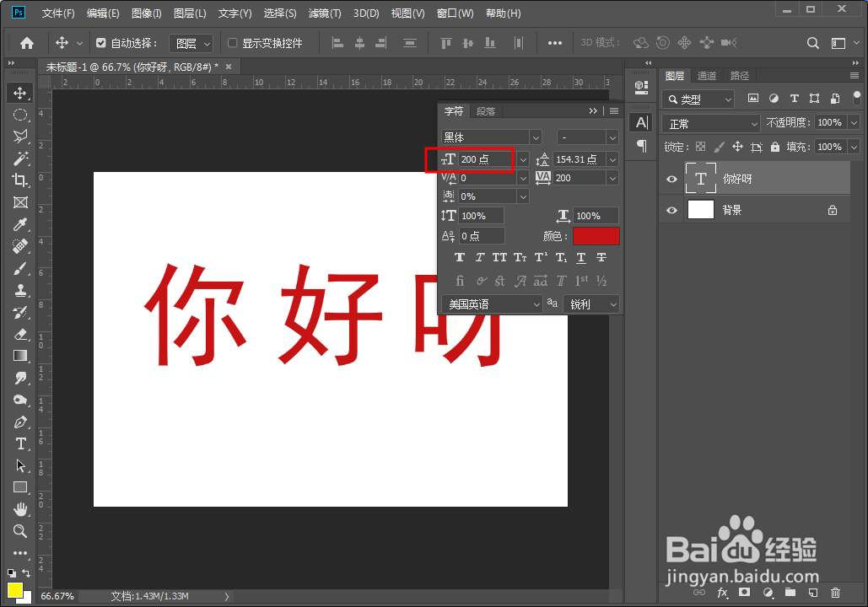Select the Smudge tool

pyautogui.click(x=20, y=378)
